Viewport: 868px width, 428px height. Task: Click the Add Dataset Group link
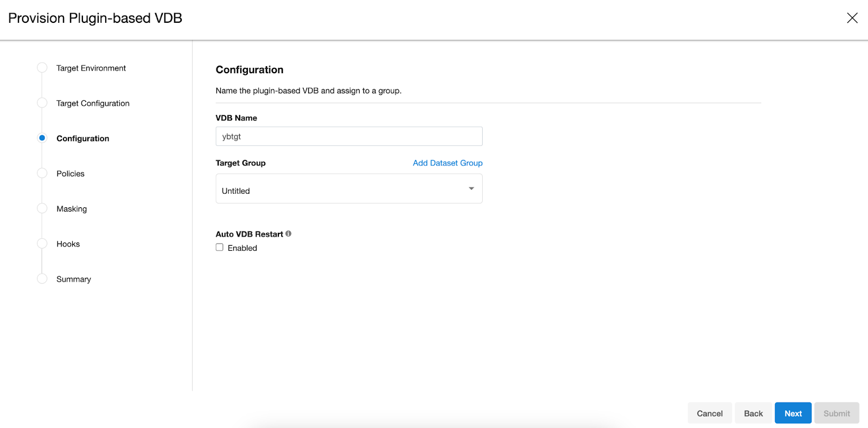[448, 163]
